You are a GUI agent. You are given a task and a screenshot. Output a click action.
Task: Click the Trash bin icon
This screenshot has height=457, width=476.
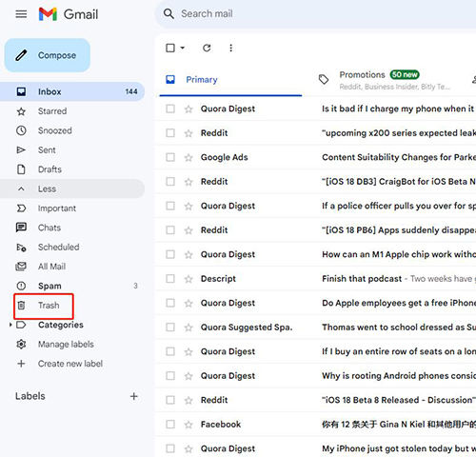(21, 306)
